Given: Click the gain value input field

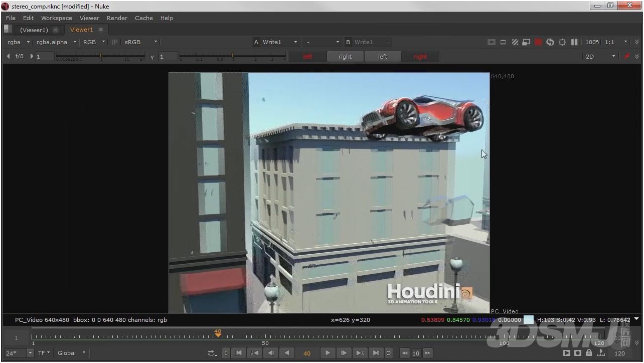Looking at the screenshot, I should [x=44, y=57].
